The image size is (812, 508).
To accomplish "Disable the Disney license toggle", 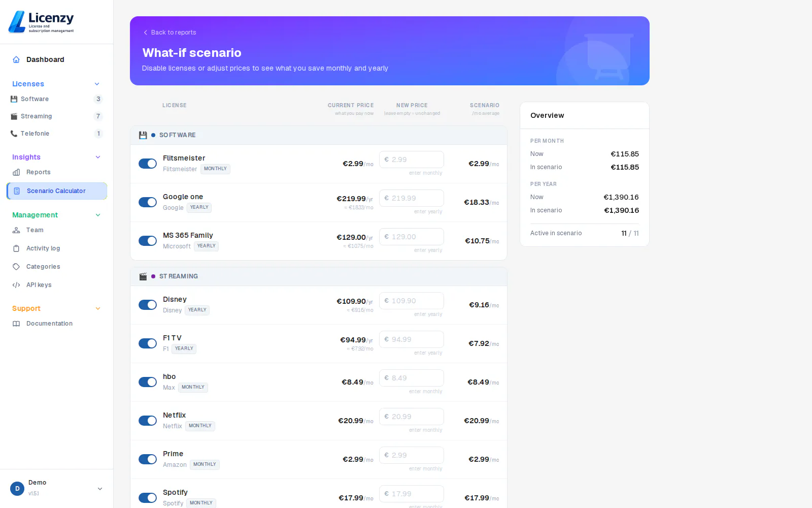I will (x=148, y=305).
